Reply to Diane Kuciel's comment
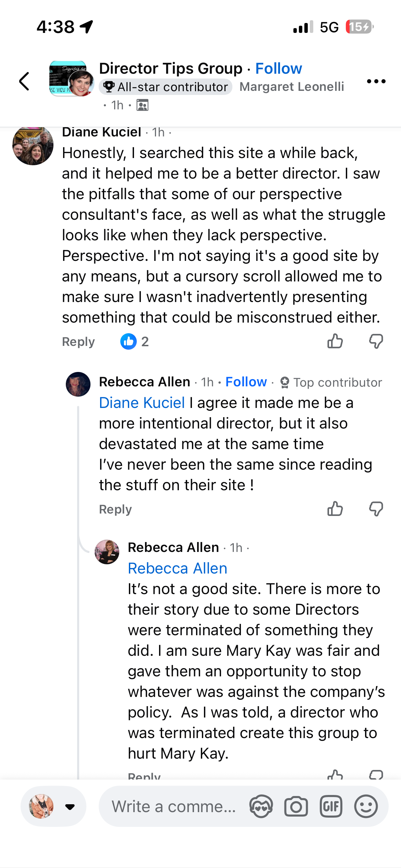This screenshot has height=868, width=401. [x=78, y=342]
